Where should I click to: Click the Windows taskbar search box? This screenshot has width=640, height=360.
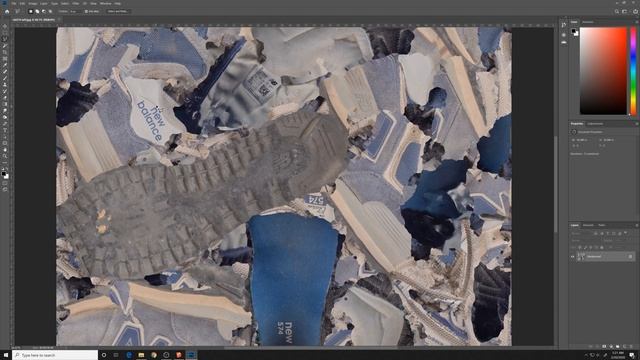pos(55,355)
